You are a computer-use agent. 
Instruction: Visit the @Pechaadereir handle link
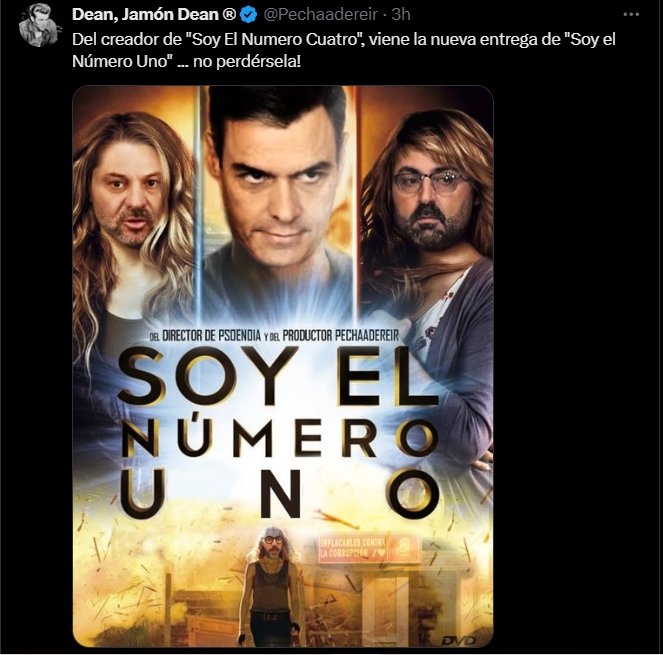(321, 14)
